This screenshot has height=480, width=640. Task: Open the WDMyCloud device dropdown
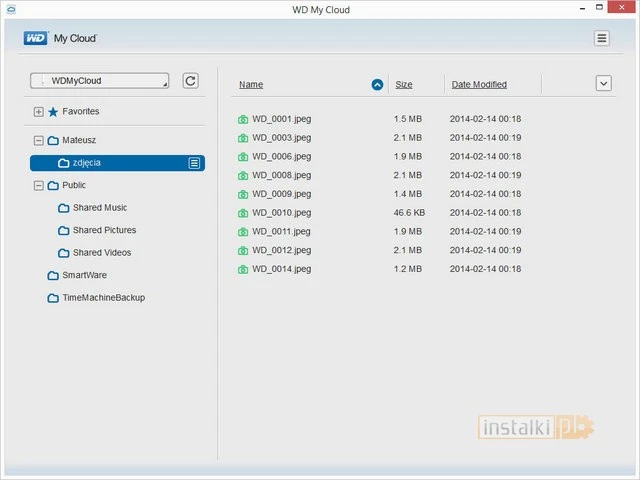pyautogui.click(x=99, y=81)
